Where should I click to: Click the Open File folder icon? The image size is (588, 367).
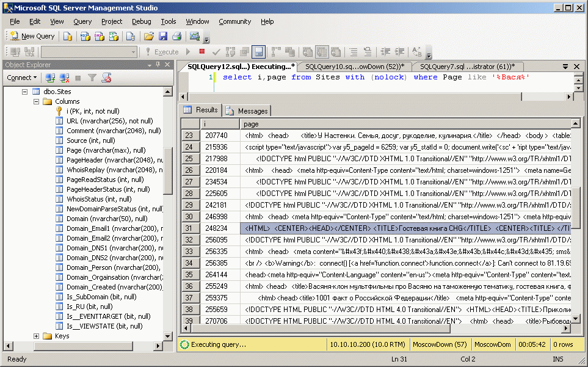tap(149, 36)
